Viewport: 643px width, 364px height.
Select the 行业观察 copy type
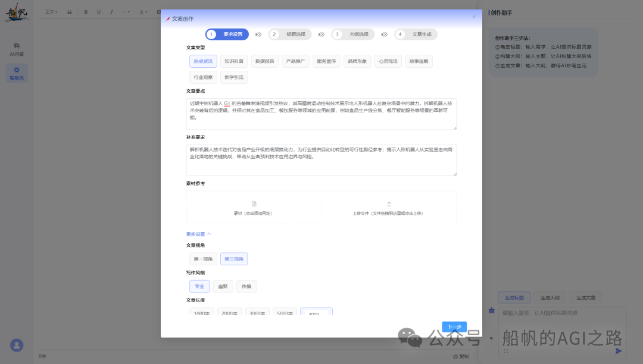203,77
